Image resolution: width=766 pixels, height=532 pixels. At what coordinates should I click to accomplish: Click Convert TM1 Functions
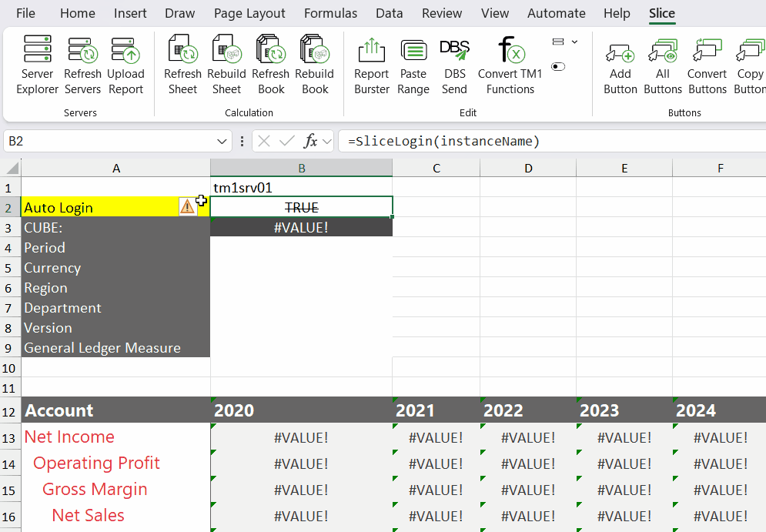(x=510, y=65)
